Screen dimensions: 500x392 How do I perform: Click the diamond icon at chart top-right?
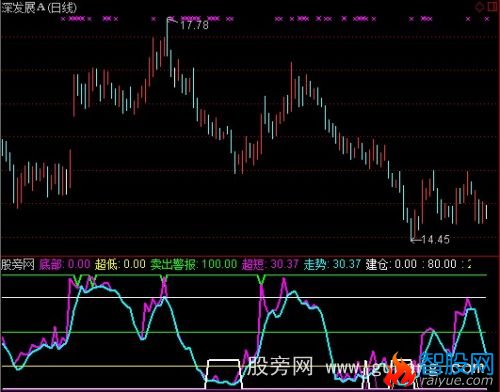[480, 7]
